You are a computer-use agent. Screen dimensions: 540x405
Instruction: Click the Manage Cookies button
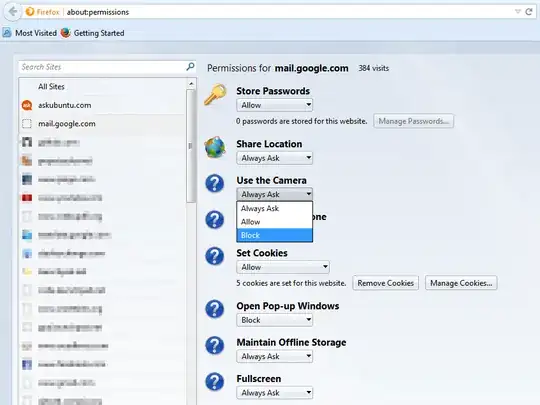461,283
